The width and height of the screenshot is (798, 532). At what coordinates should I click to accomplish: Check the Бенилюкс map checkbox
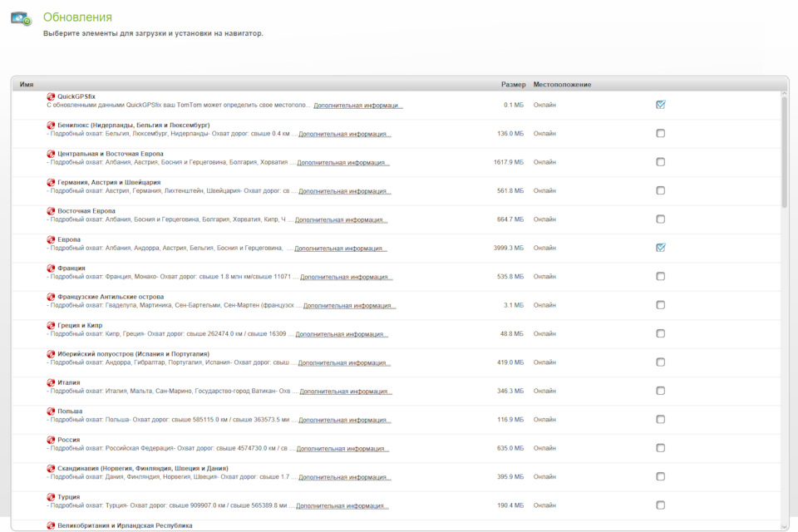[x=660, y=133]
